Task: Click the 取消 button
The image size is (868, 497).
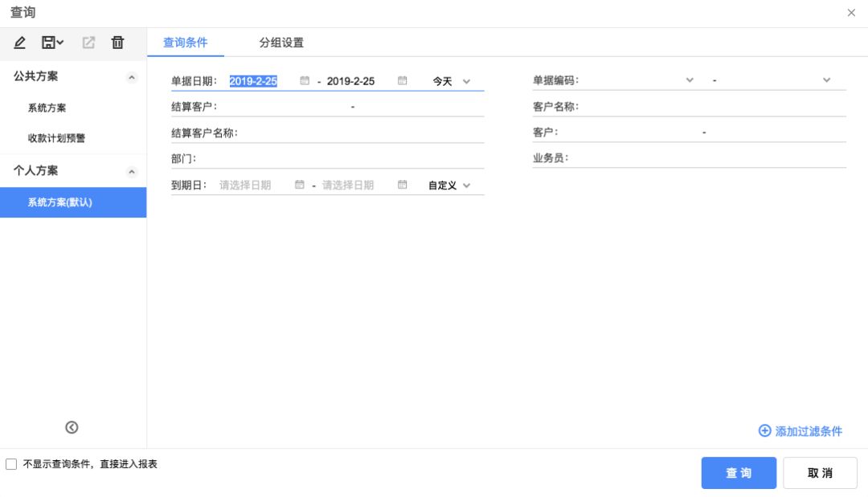Action: point(820,473)
